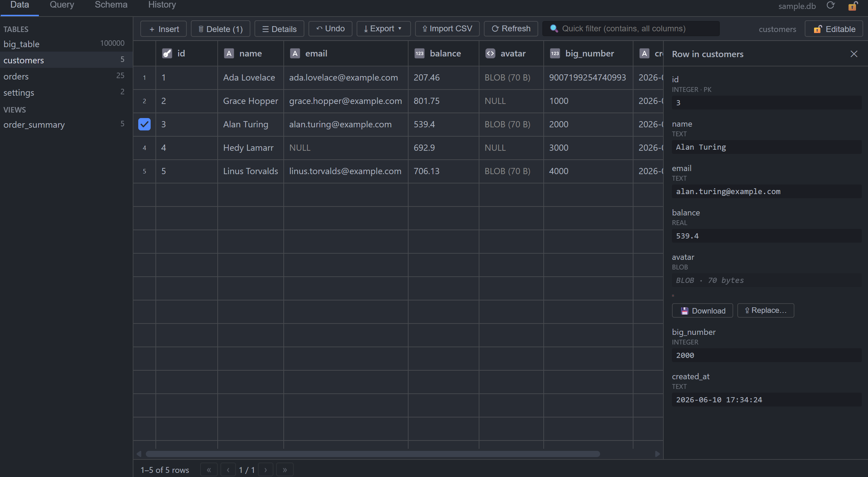Open the Schema tab
Screen dimensions: 868x477
pos(111,5)
